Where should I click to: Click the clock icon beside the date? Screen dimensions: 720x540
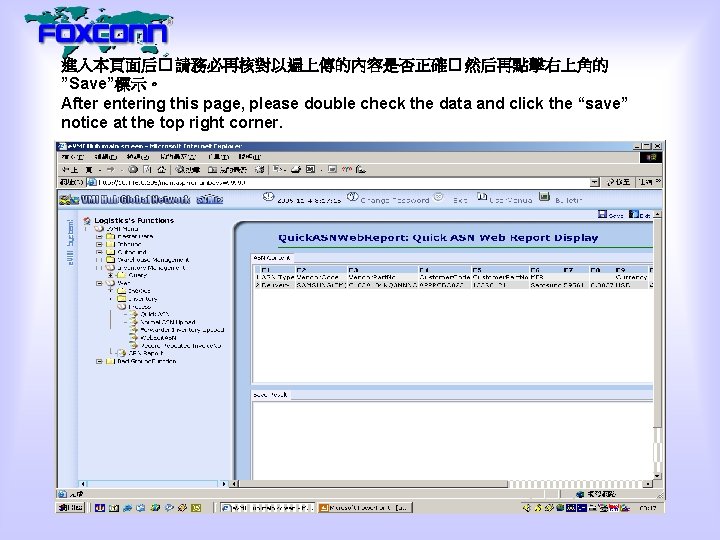(269, 197)
